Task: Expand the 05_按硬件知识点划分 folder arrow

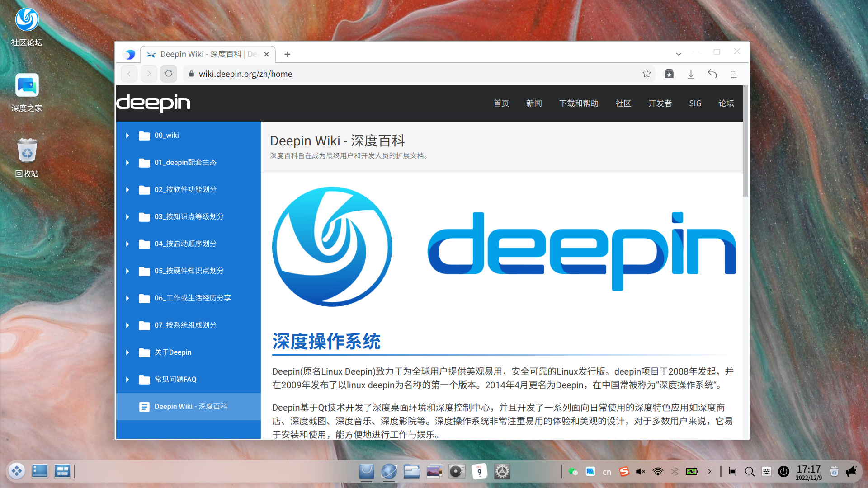Action: click(127, 271)
